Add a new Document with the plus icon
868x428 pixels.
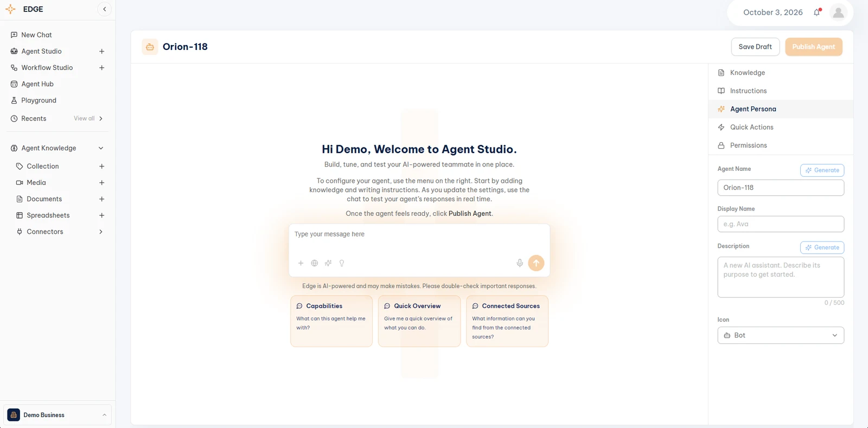pyautogui.click(x=101, y=199)
